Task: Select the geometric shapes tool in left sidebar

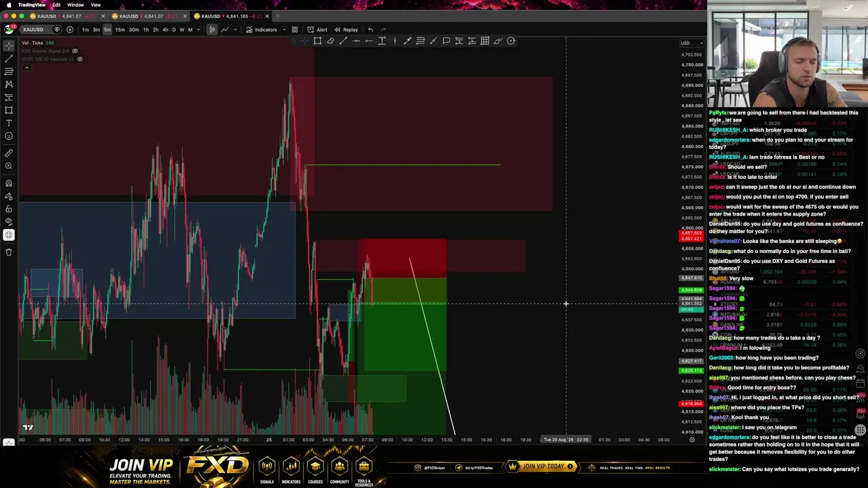Action: (9, 110)
